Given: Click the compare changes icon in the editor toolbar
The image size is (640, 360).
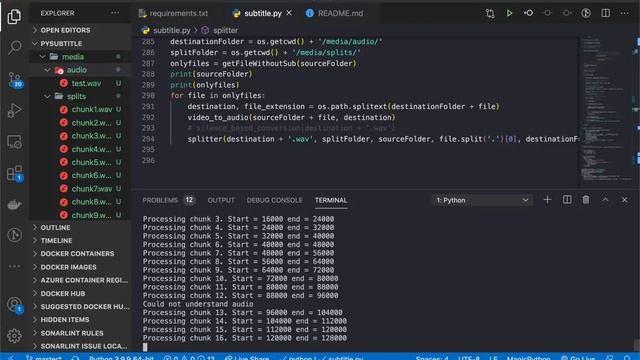Looking at the screenshot, I should click(x=490, y=13).
